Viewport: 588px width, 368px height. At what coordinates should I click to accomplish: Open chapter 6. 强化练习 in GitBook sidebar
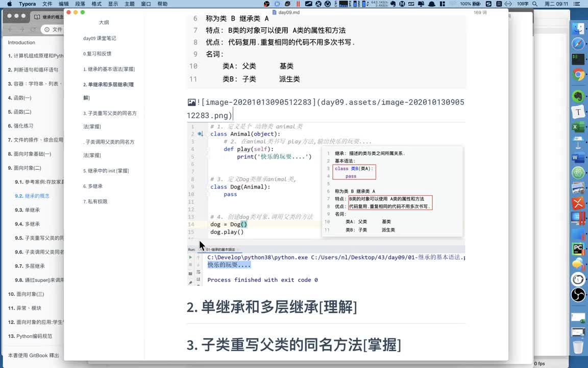20,126
